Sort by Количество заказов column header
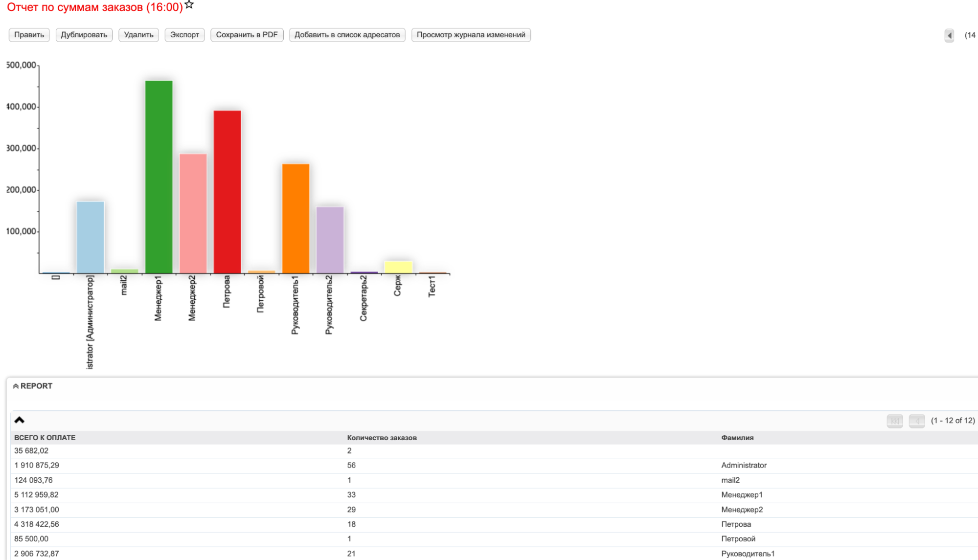This screenshot has height=560, width=978. (382, 438)
